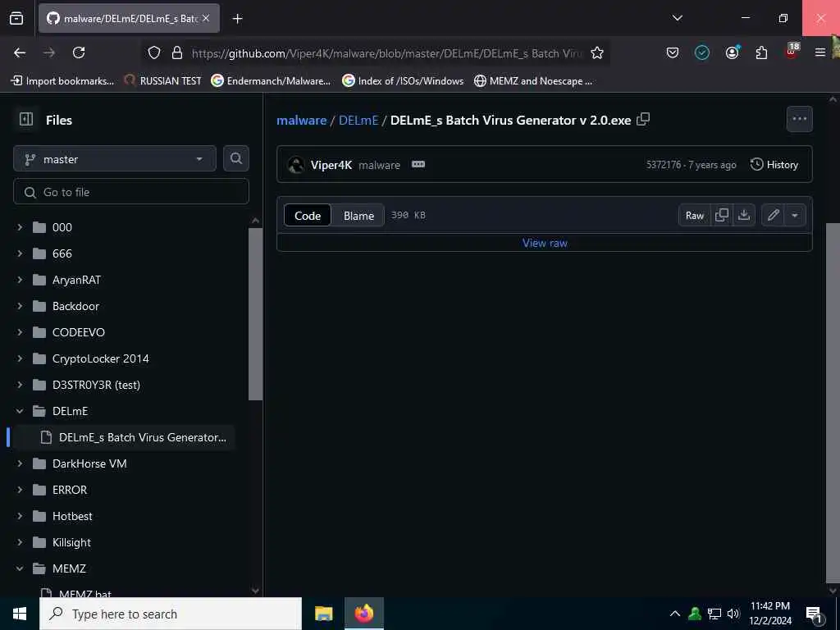Open commit 5372176 link
Screen dimensions: 840x630
(663, 164)
